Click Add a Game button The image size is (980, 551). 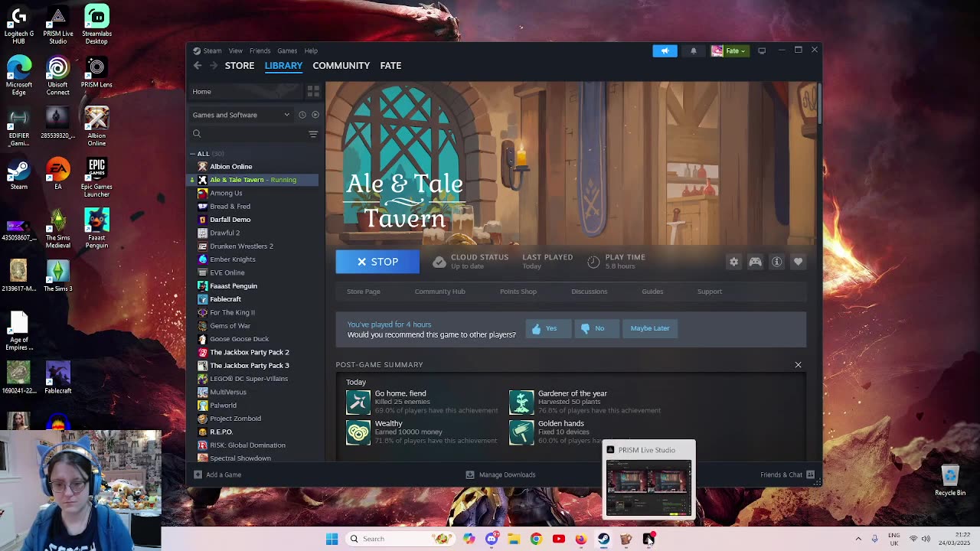[217, 474]
